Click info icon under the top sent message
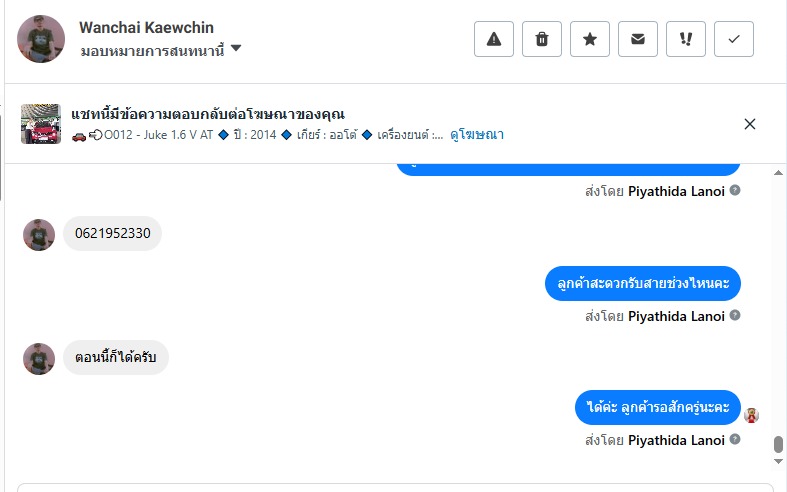This screenshot has height=492, width=787. click(735, 190)
